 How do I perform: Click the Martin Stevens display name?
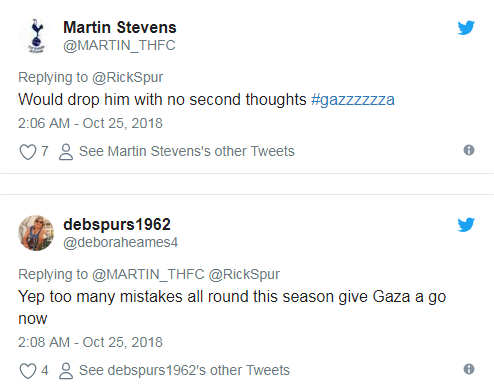120,27
